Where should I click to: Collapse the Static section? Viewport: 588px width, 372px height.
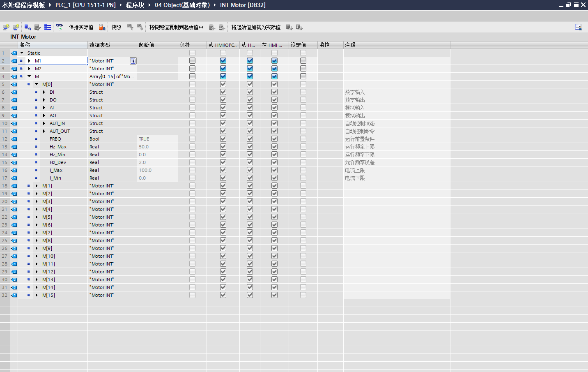pyautogui.click(x=22, y=53)
